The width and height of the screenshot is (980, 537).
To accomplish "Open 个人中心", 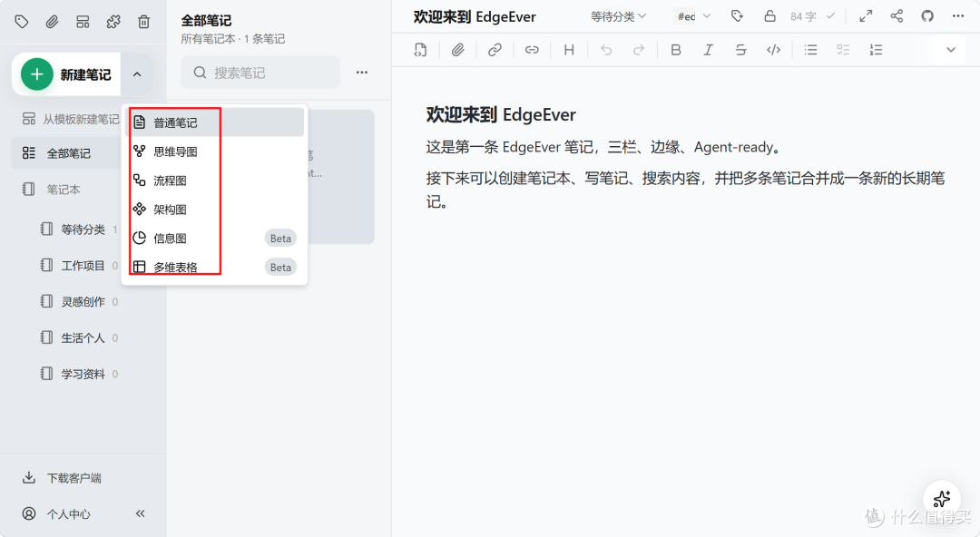I will 57,514.
